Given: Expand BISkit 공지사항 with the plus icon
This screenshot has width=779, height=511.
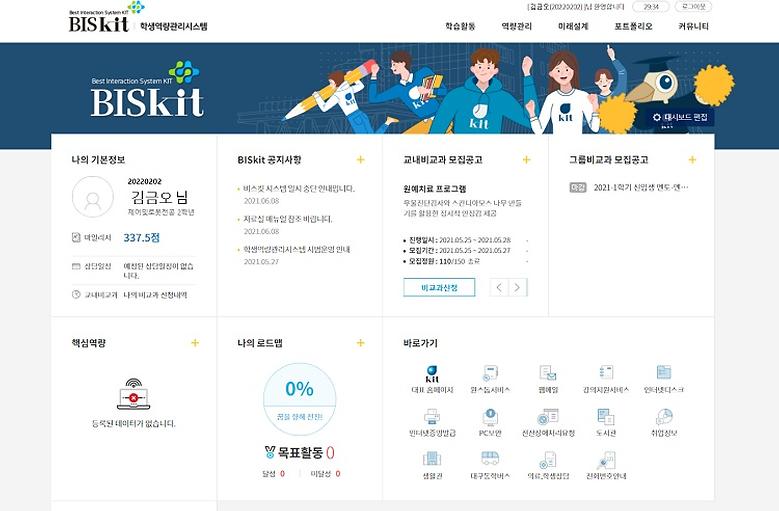Looking at the screenshot, I should pyautogui.click(x=361, y=159).
